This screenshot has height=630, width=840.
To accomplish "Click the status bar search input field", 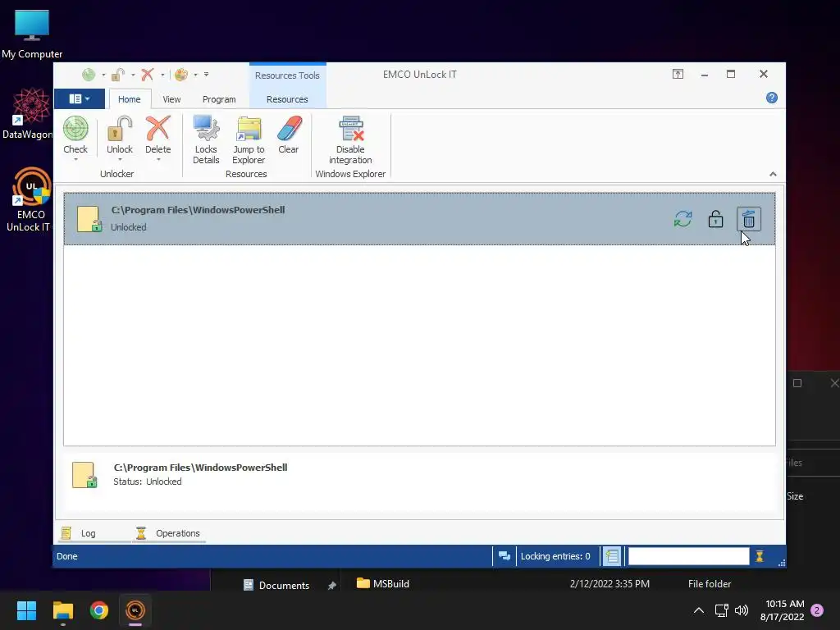I will [x=688, y=556].
